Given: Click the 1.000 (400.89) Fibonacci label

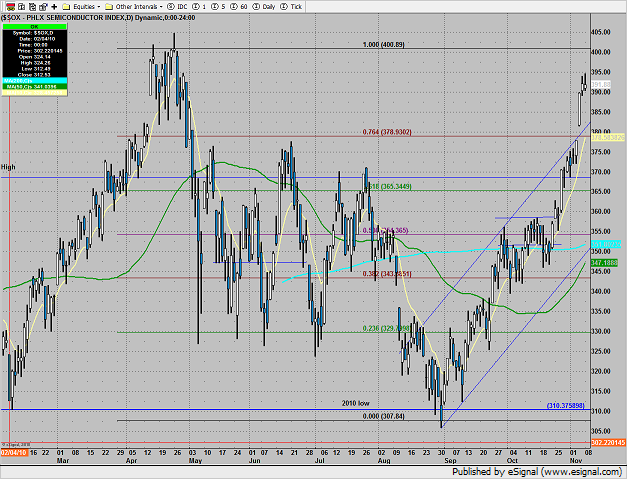Looking at the screenshot, I should click(x=383, y=45).
